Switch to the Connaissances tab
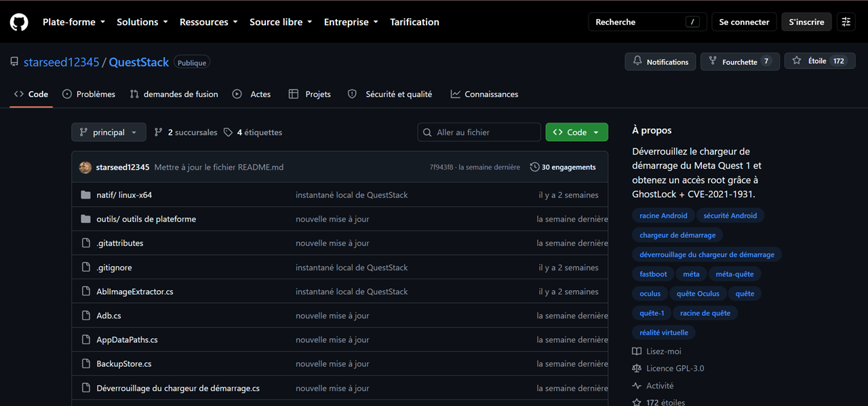This screenshot has height=406, width=868. coord(484,94)
